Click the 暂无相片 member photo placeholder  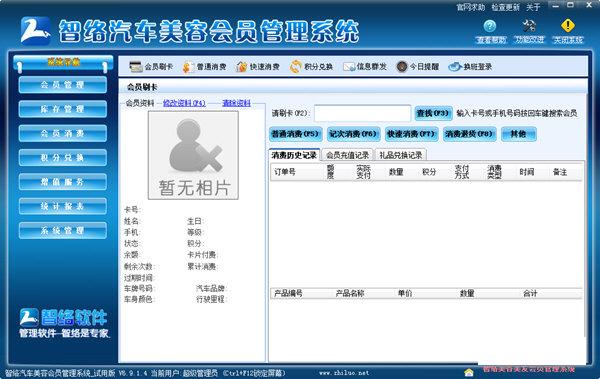pyautogui.click(x=193, y=155)
